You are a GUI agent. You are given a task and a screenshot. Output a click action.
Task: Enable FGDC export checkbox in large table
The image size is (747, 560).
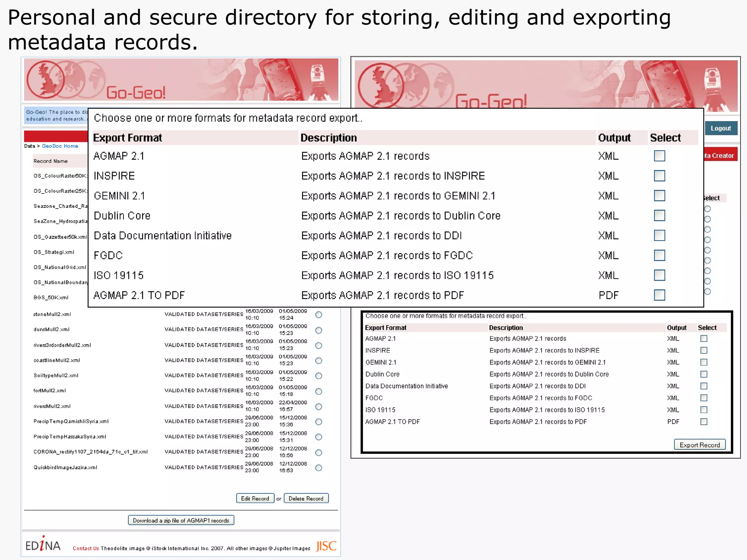point(659,255)
